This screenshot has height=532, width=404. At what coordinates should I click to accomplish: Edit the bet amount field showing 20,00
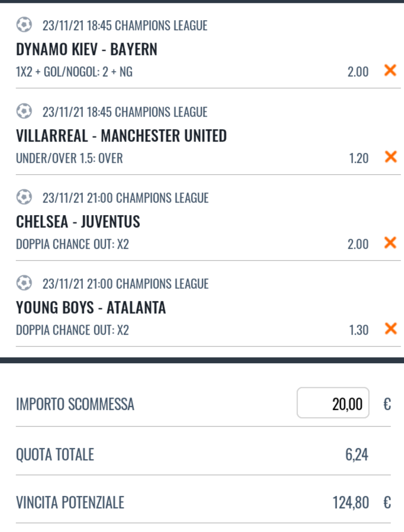click(333, 403)
